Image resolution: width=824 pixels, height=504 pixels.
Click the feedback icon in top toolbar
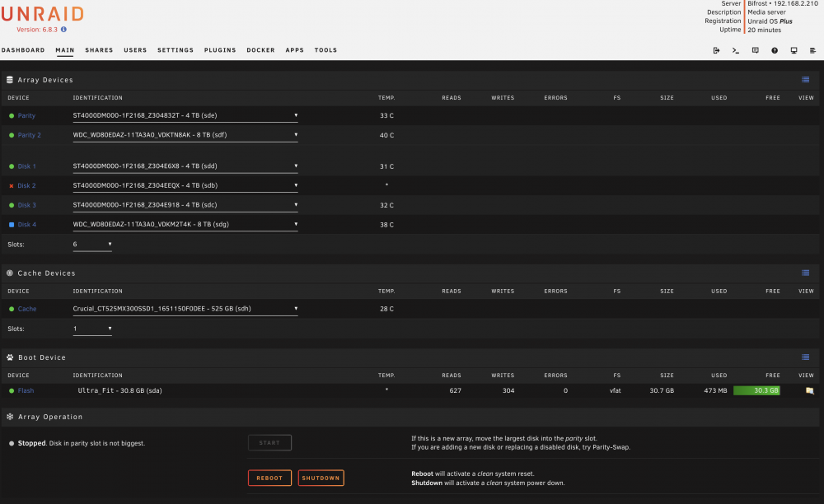point(755,50)
